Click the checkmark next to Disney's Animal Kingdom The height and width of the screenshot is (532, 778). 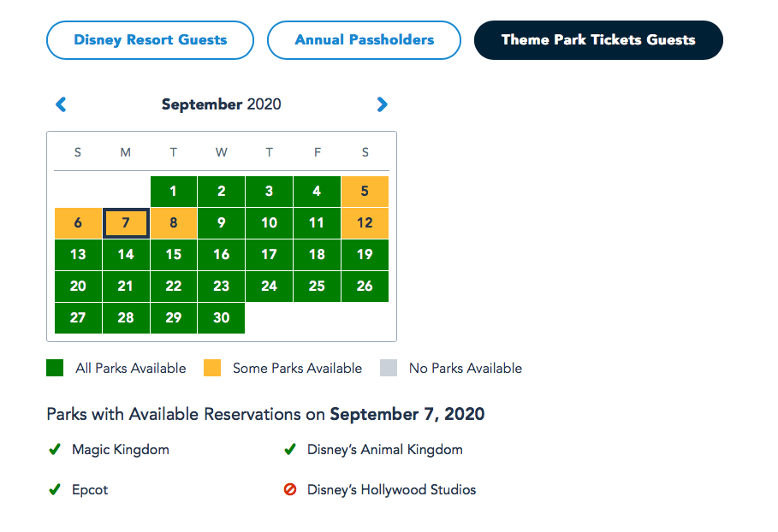290,449
